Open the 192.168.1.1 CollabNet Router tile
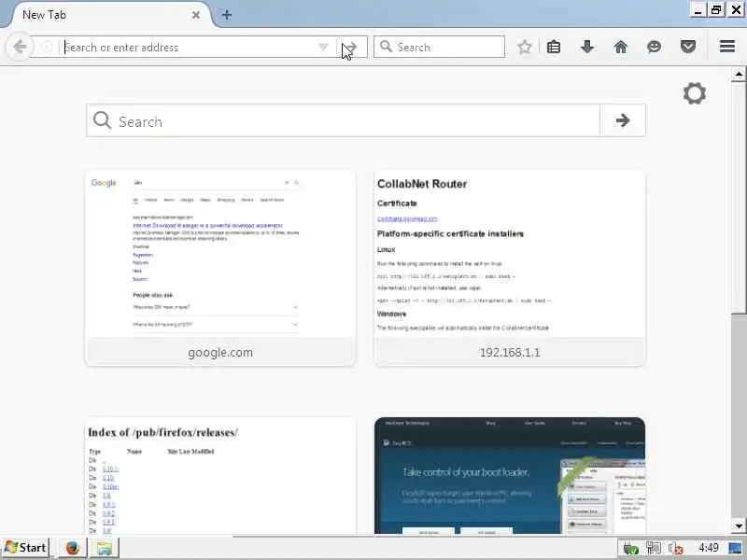747x560 pixels. [510, 268]
